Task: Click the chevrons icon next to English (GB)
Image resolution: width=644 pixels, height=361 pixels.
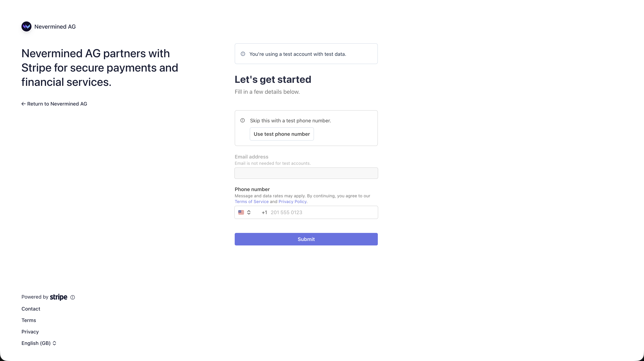Action: (x=55, y=343)
